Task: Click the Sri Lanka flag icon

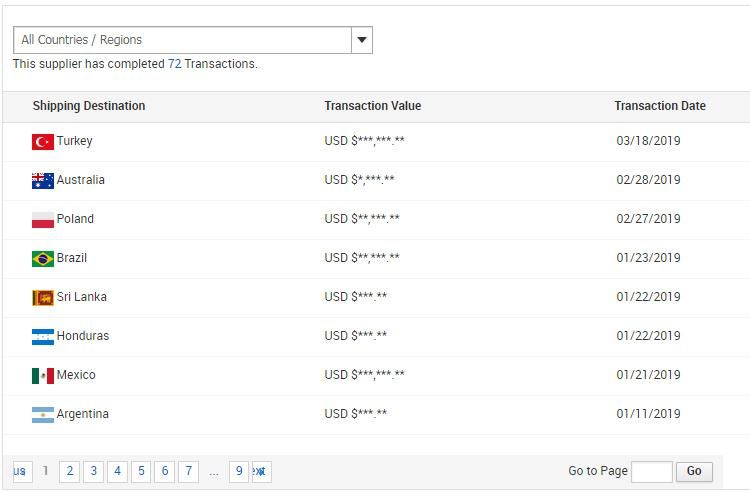Action: coord(43,298)
